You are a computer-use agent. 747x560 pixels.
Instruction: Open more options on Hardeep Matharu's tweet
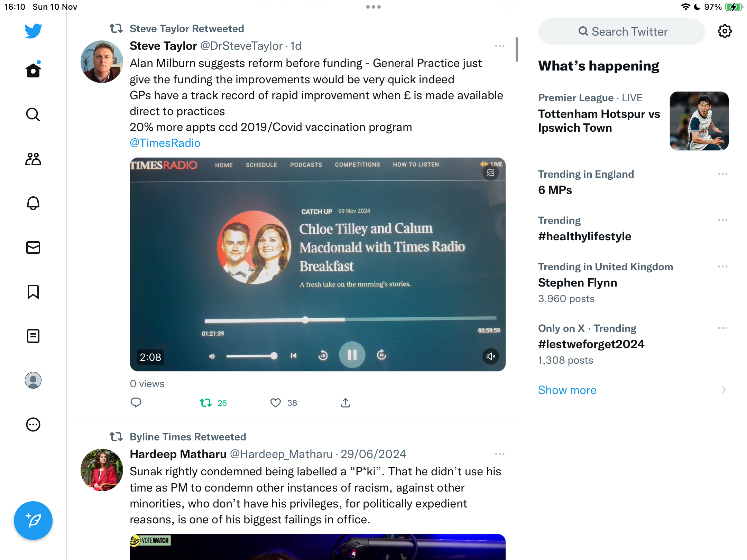click(500, 454)
